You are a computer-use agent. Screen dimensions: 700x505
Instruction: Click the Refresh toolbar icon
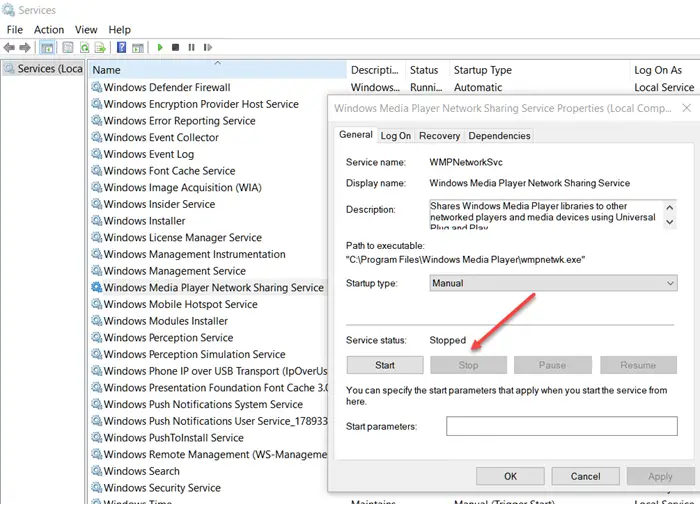[x=84, y=47]
